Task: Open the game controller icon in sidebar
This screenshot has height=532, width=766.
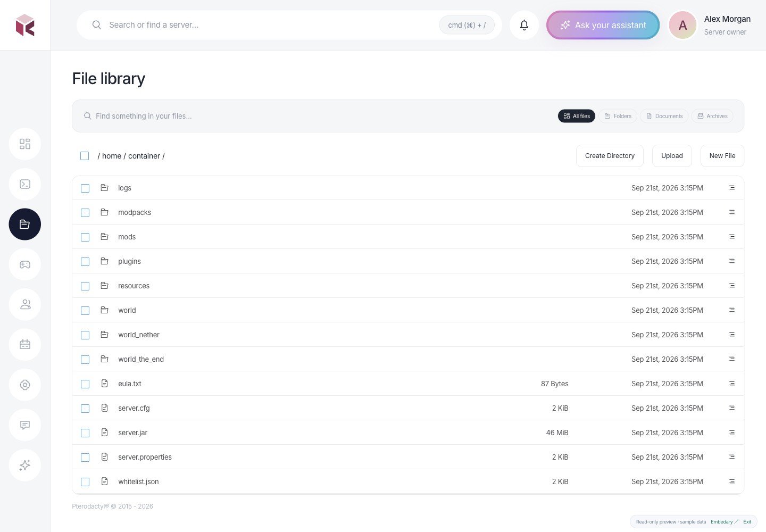Action: [x=25, y=264]
